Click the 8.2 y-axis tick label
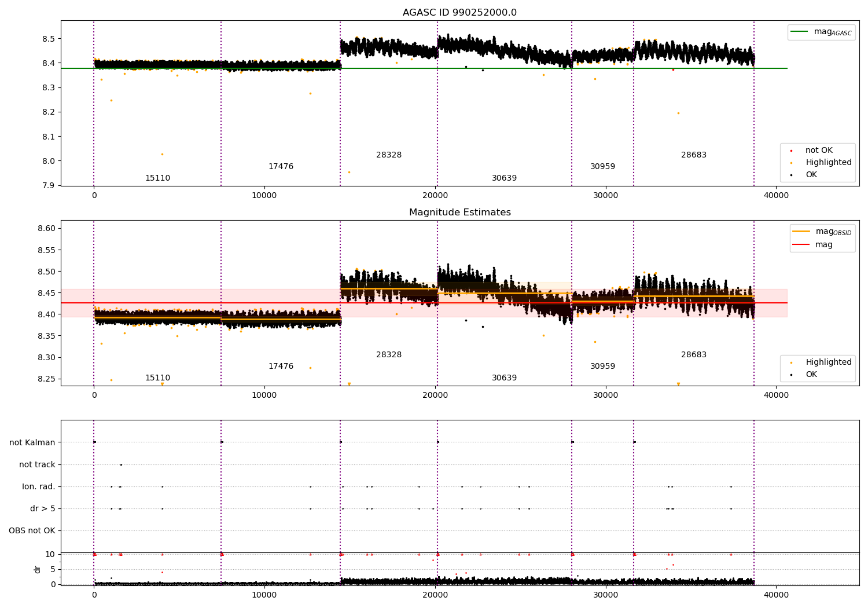 [x=48, y=112]
